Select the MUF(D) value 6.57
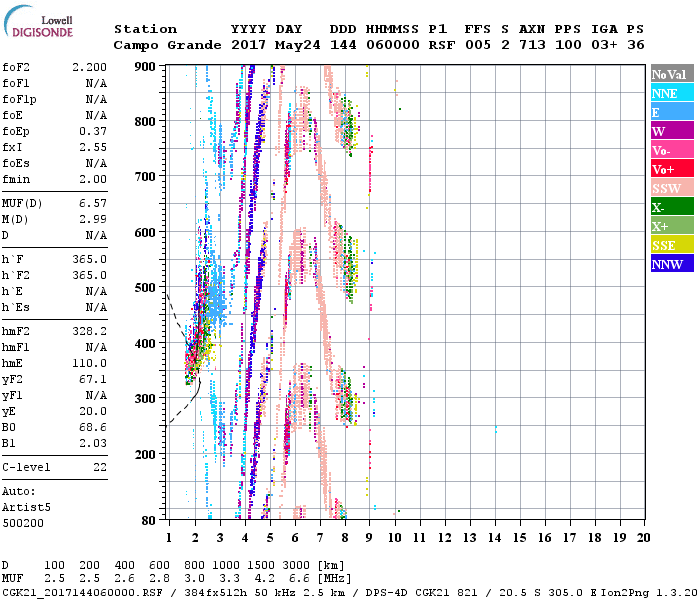 tap(93, 203)
